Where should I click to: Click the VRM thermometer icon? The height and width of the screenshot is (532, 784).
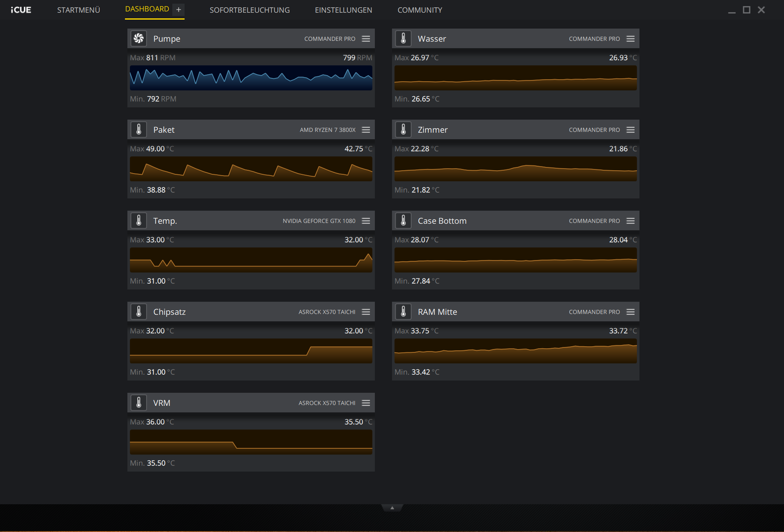click(139, 403)
